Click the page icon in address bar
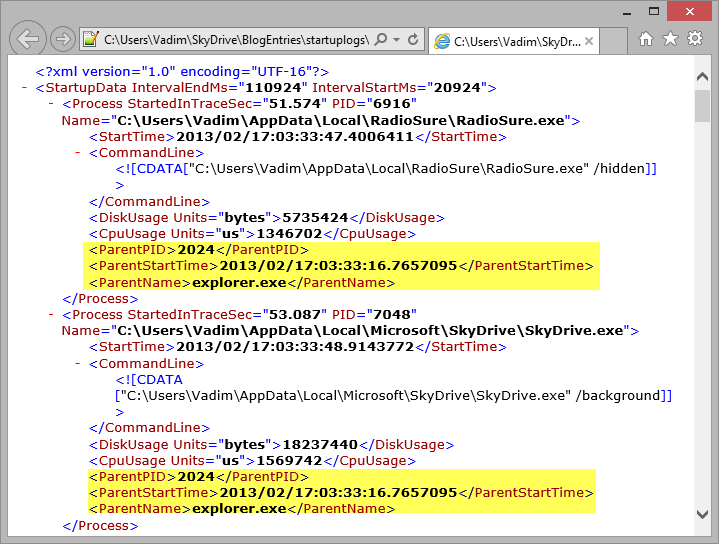719x544 pixels. point(91,39)
